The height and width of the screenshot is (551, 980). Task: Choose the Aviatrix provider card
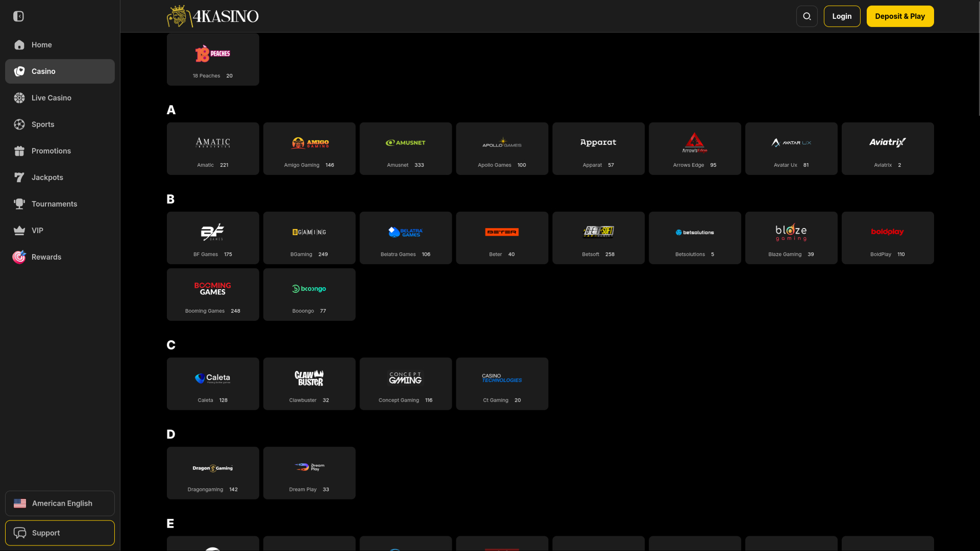tap(888, 148)
